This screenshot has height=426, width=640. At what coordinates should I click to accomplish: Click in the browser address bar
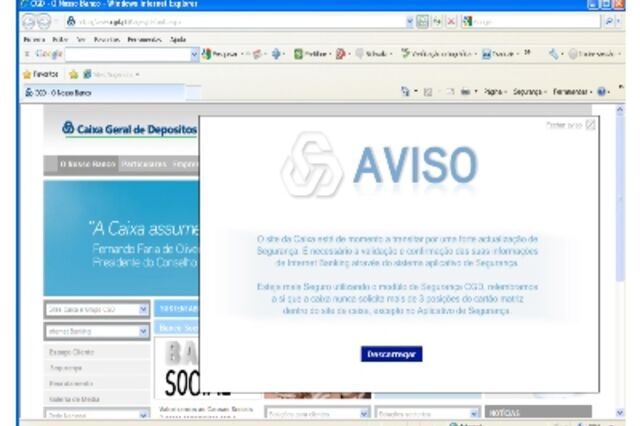(237, 22)
